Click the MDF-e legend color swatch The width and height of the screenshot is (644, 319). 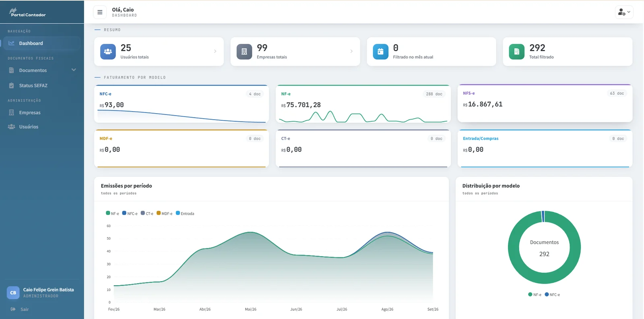click(x=159, y=213)
